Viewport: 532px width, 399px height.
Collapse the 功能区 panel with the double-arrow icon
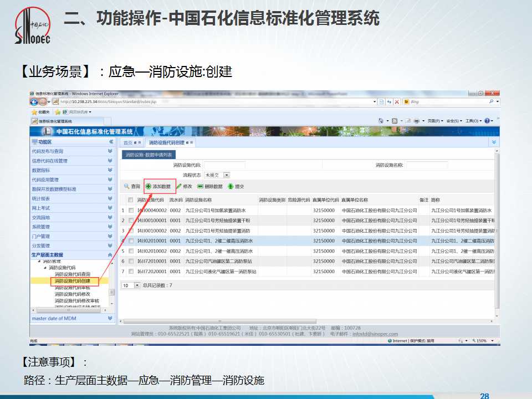[x=111, y=142]
